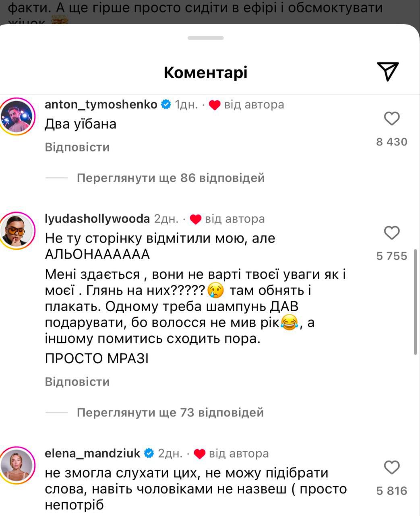Like elena_mandziuk's comment with the heart
The image size is (420, 516).
tap(392, 467)
